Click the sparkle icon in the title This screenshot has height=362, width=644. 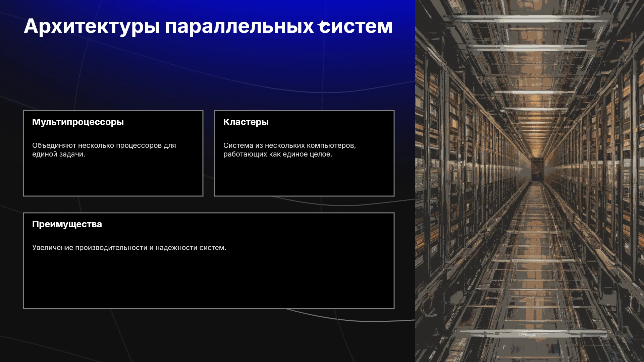coord(323,24)
